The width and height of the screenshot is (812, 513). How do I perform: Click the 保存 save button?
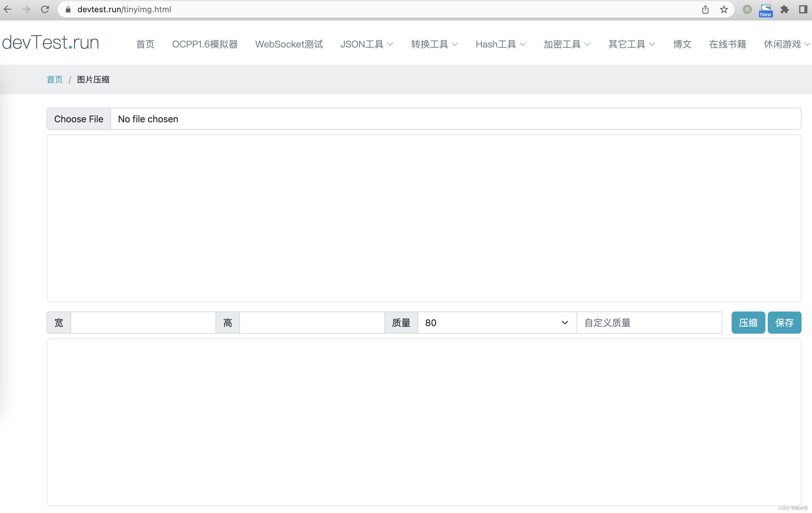pyautogui.click(x=784, y=323)
